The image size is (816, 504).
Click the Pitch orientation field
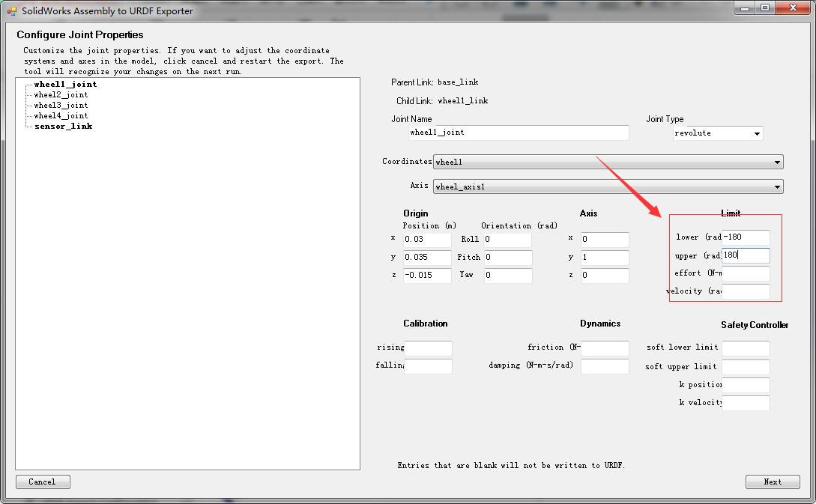click(507, 257)
